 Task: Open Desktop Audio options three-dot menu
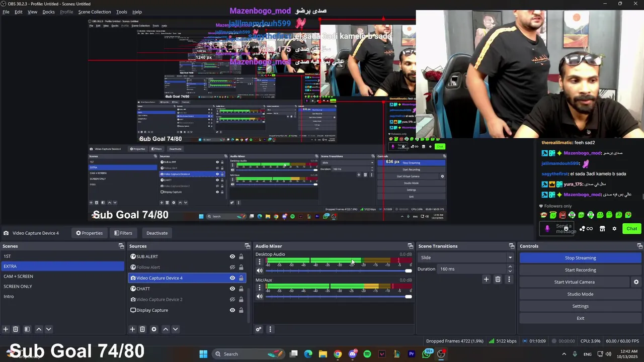[260, 261]
